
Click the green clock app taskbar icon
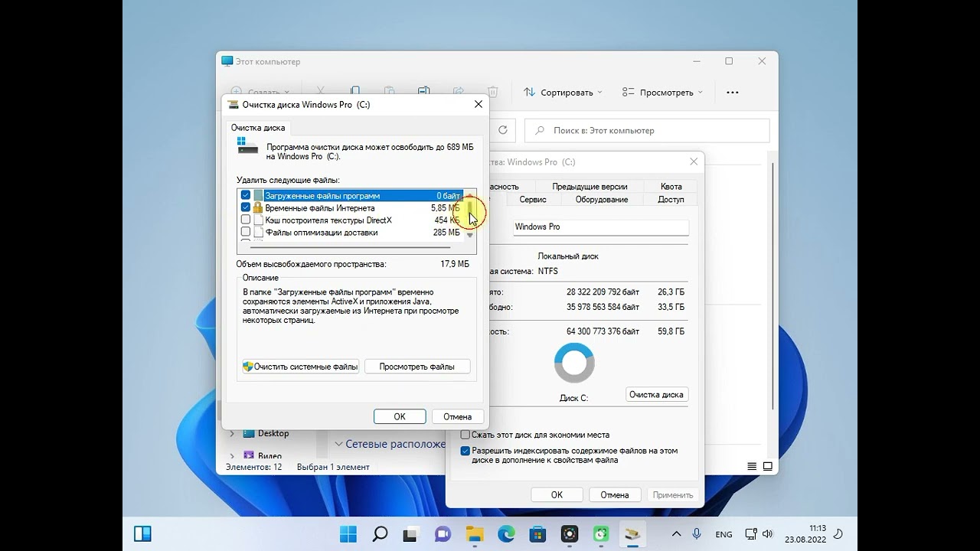[x=601, y=534]
